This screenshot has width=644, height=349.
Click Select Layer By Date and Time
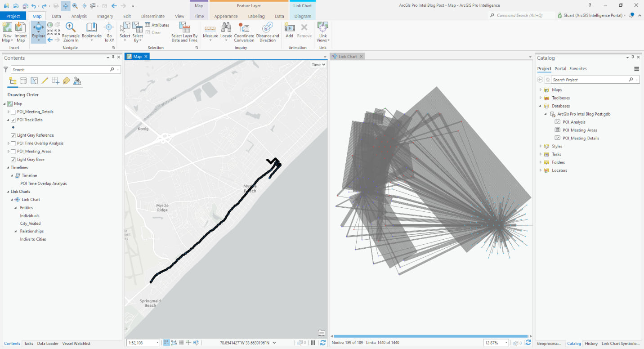184,31
